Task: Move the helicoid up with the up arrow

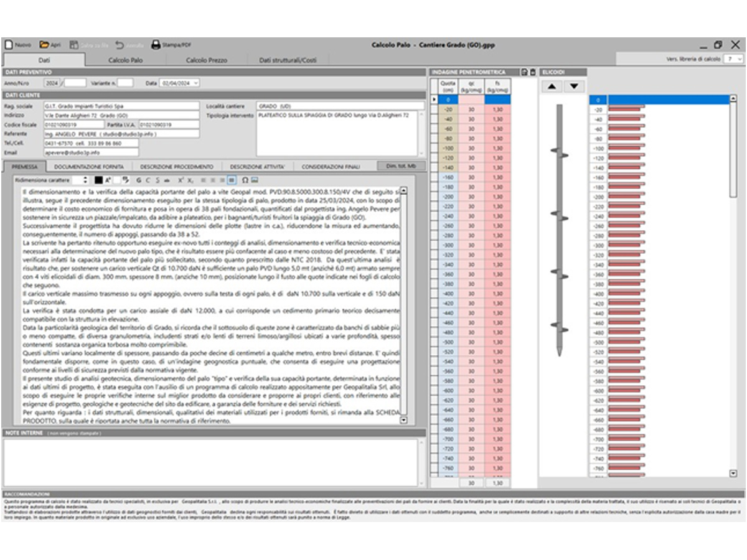Action: (552, 86)
